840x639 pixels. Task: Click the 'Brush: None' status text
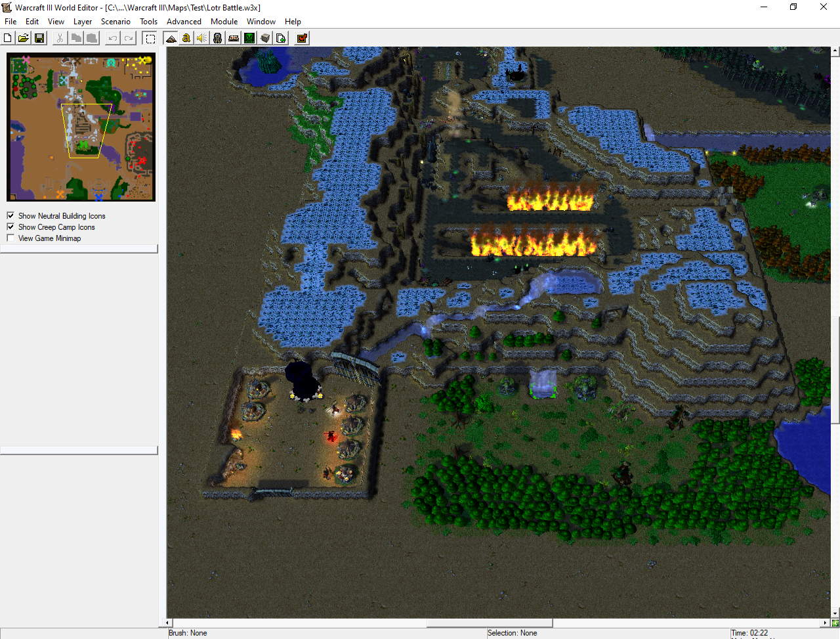(188, 633)
